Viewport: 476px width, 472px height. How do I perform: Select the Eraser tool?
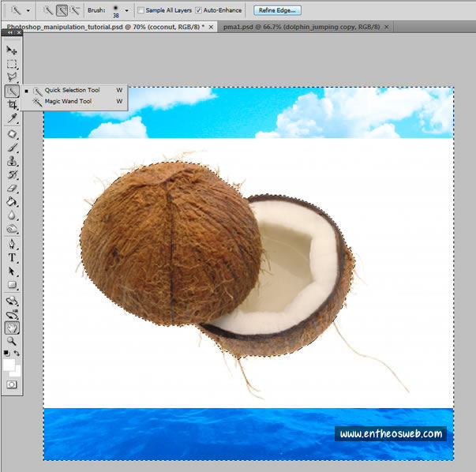point(12,188)
